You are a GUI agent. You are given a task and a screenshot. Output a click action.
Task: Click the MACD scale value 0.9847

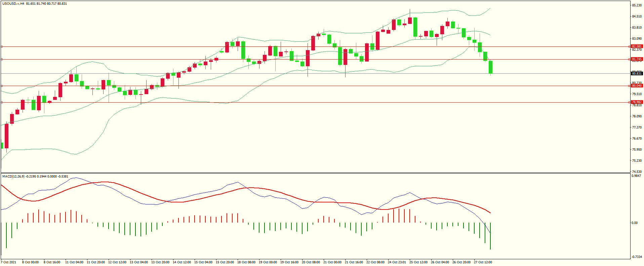click(x=636, y=176)
